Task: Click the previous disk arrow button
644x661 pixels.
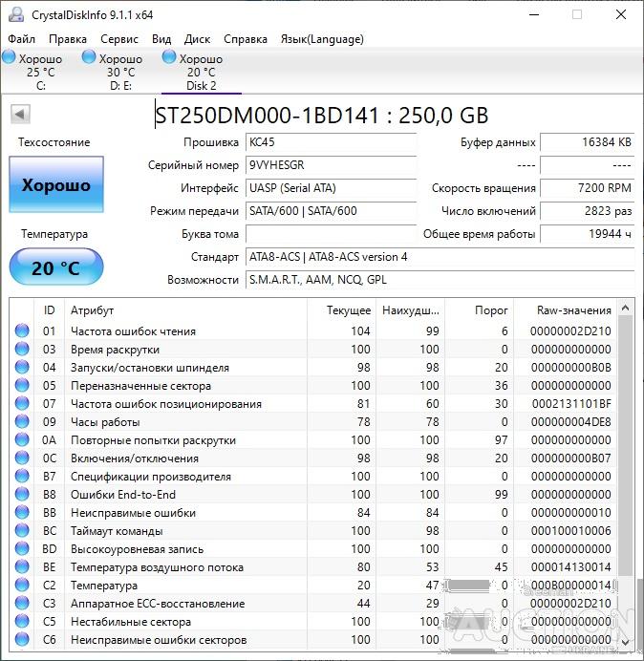Action: (x=20, y=114)
